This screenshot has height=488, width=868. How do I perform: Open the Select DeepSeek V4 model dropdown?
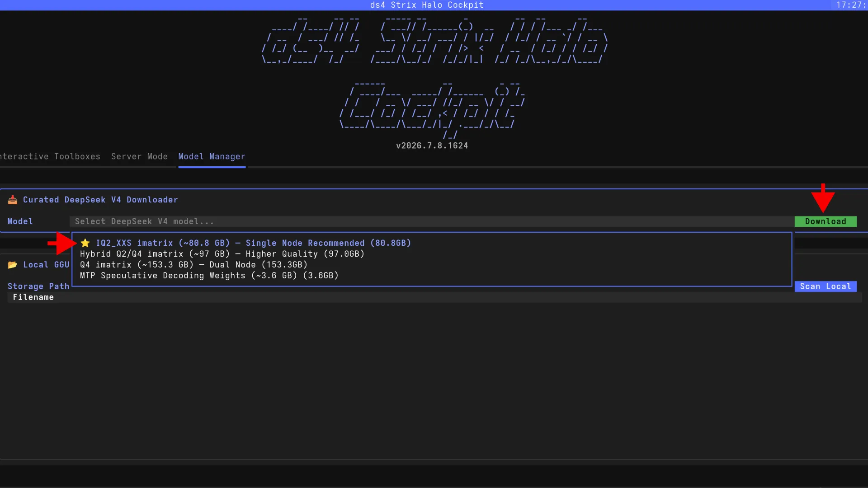(x=432, y=221)
